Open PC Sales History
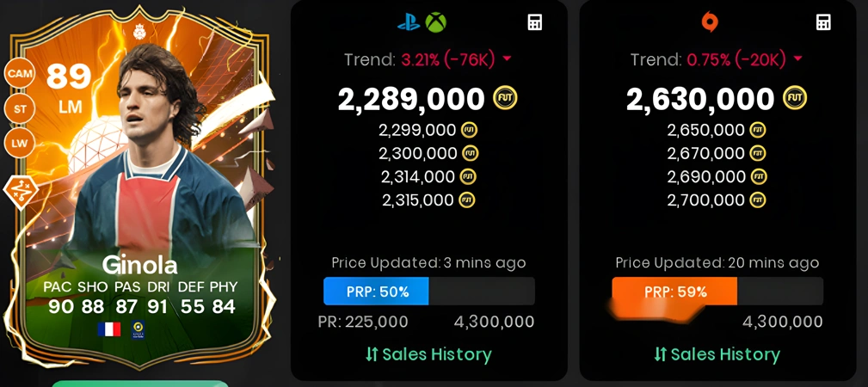Image resolution: width=868 pixels, height=387 pixels. tap(717, 354)
